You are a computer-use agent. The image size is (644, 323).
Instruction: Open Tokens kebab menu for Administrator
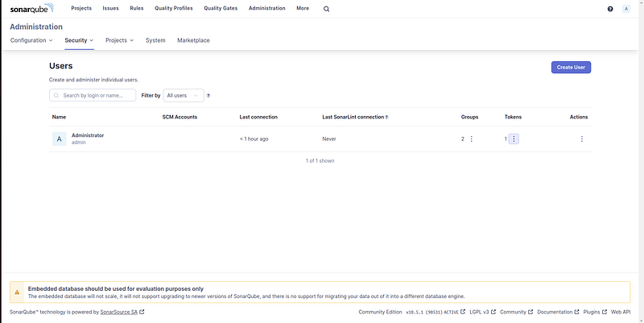click(514, 139)
